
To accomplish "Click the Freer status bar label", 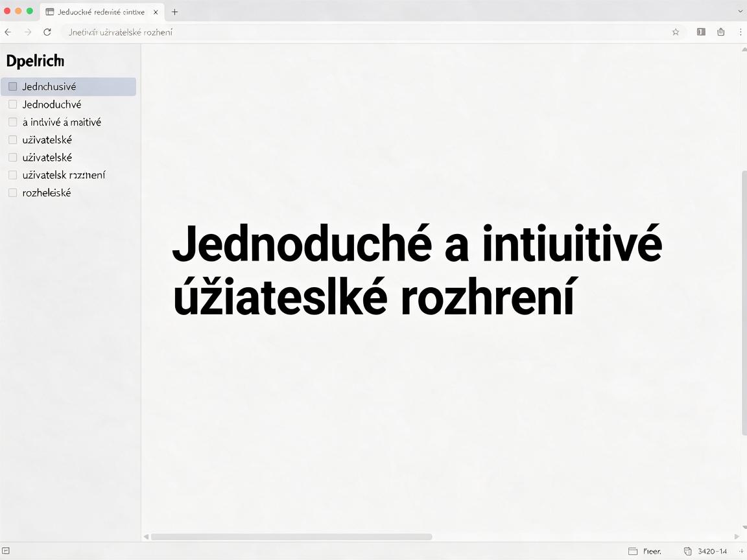I will (x=652, y=552).
